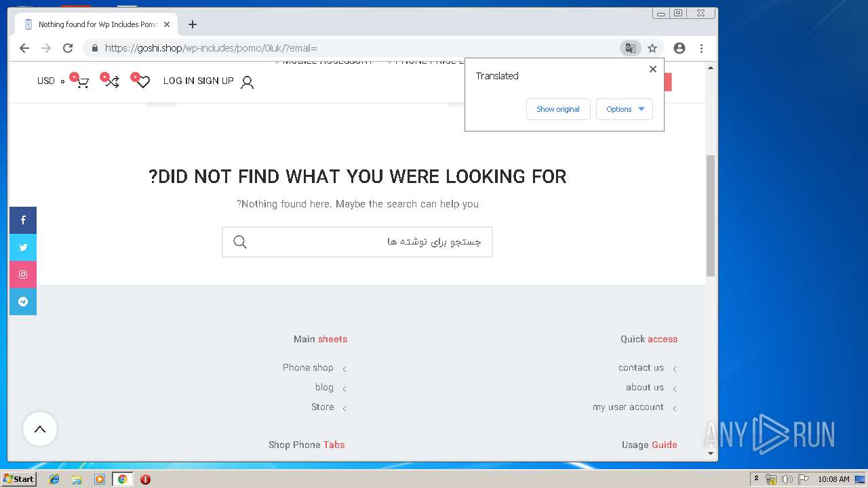Open the wishlist heart icon
This screenshot has height=488, width=868.
click(x=142, y=82)
